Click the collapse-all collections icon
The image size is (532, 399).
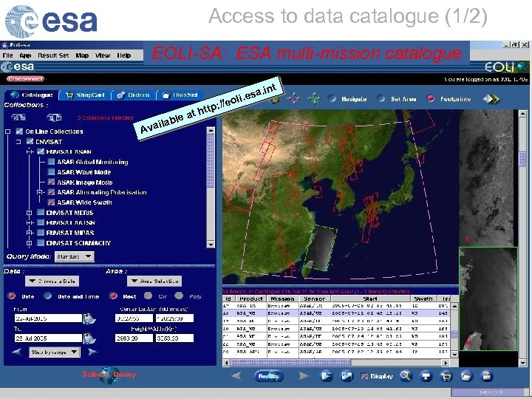pyautogui.click(x=54, y=117)
